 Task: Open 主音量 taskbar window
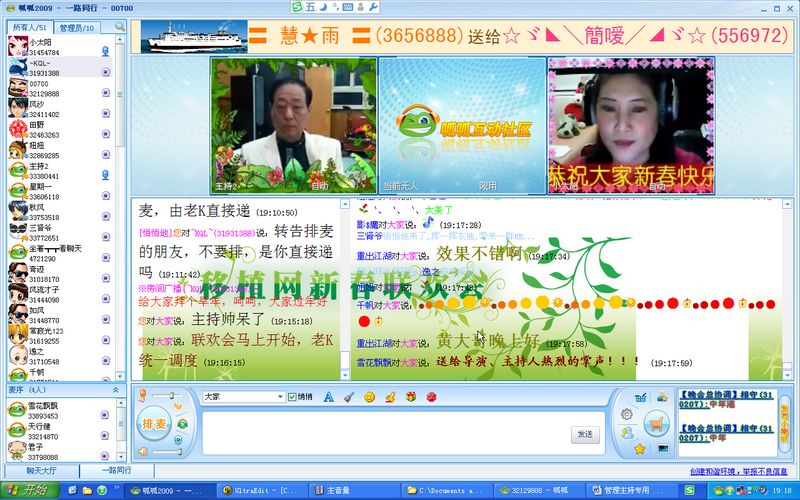tap(354, 490)
